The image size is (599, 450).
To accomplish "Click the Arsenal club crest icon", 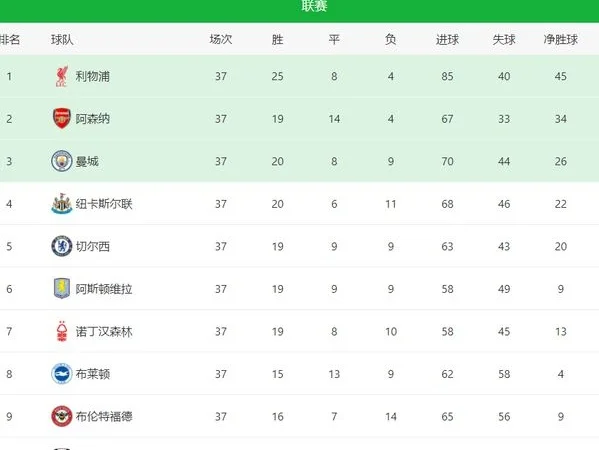I will click(62, 118).
